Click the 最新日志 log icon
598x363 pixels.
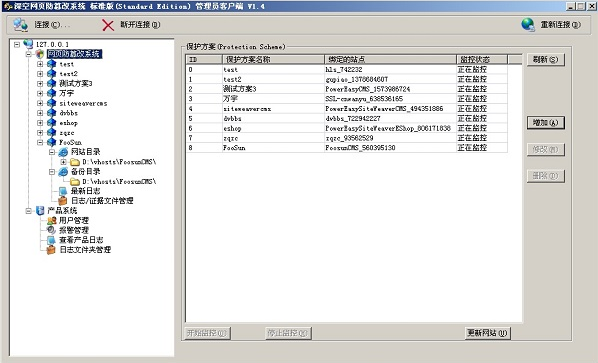(63, 191)
